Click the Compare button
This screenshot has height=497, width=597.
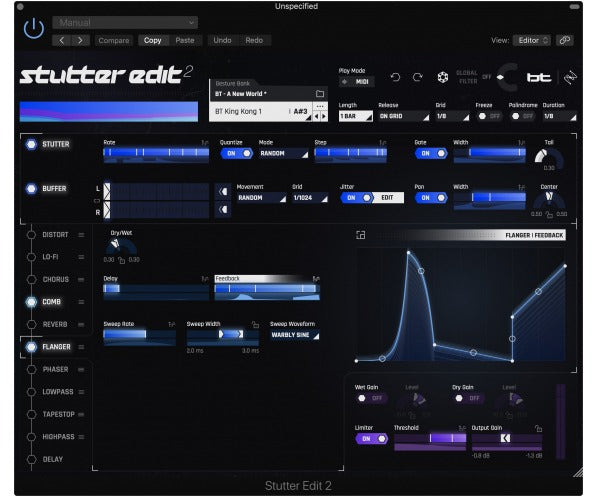(113, 40)
